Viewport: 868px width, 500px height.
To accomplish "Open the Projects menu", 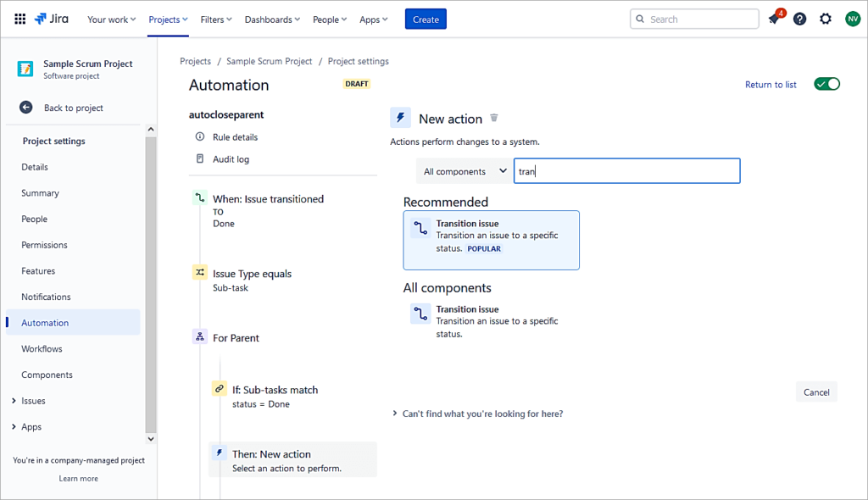I will pyautogui.click(x=168, y=19).
